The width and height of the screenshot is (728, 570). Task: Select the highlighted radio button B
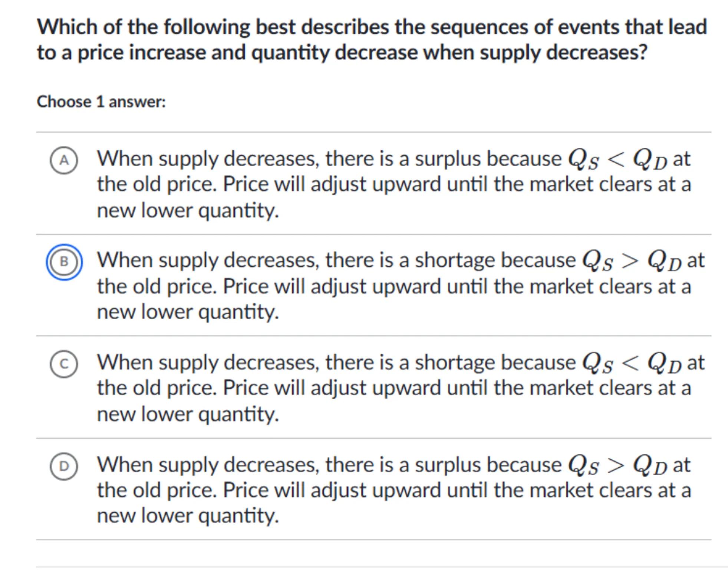[64, 262]
